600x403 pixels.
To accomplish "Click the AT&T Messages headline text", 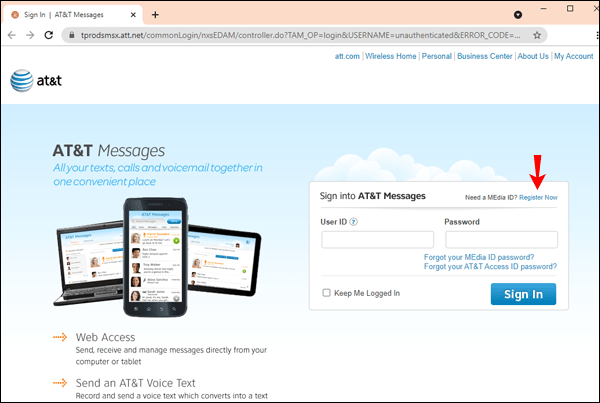I will coord(109,151).
